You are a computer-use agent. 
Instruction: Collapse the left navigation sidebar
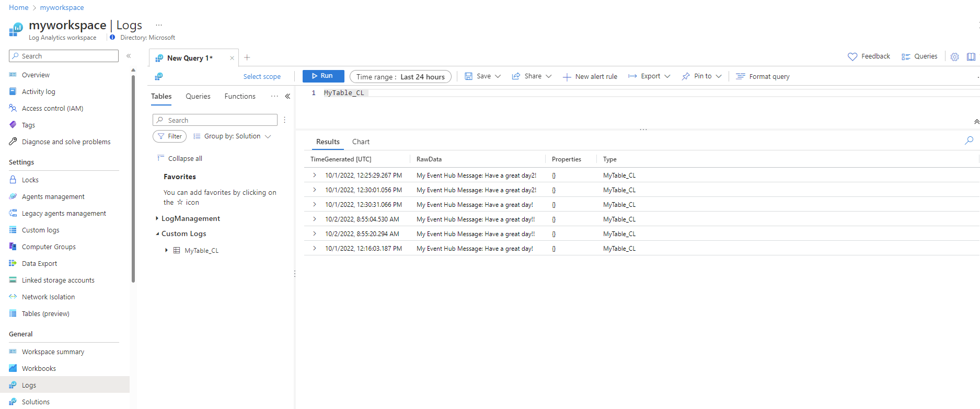[x=129, y=56]
